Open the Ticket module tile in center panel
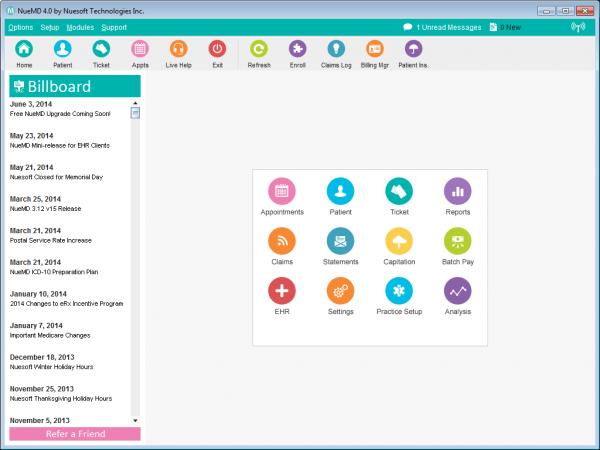600x450 pixels. [x=399, y=191]
